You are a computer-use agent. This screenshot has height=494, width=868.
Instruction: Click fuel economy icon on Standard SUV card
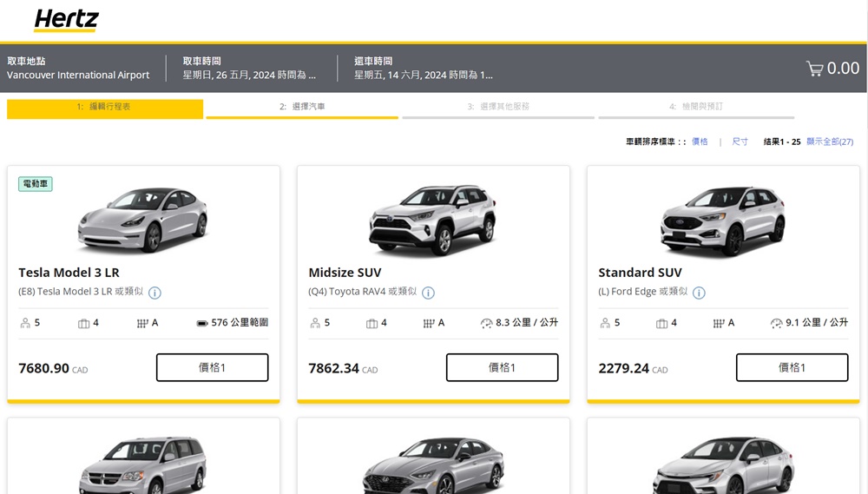777,324
